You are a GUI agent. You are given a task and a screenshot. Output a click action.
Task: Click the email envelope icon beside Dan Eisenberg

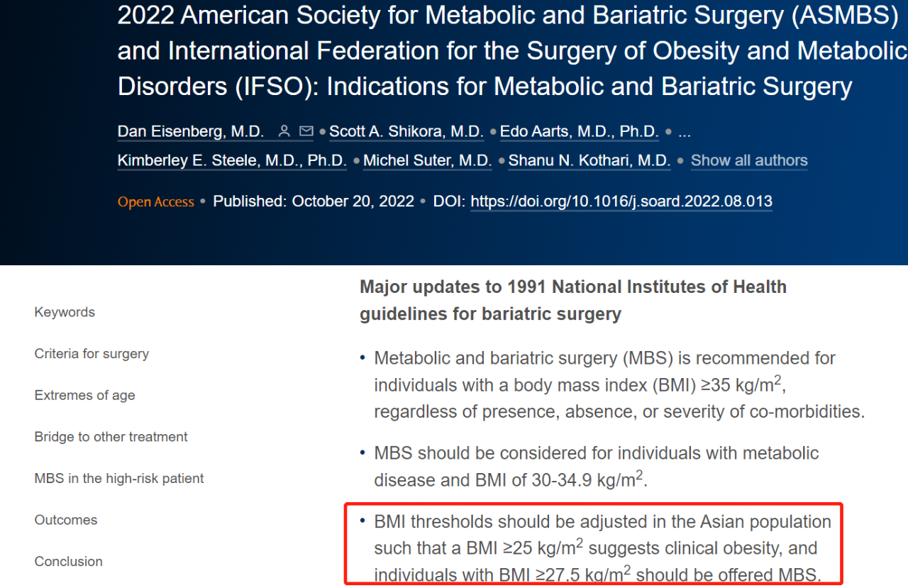click(x=306, y=132)
